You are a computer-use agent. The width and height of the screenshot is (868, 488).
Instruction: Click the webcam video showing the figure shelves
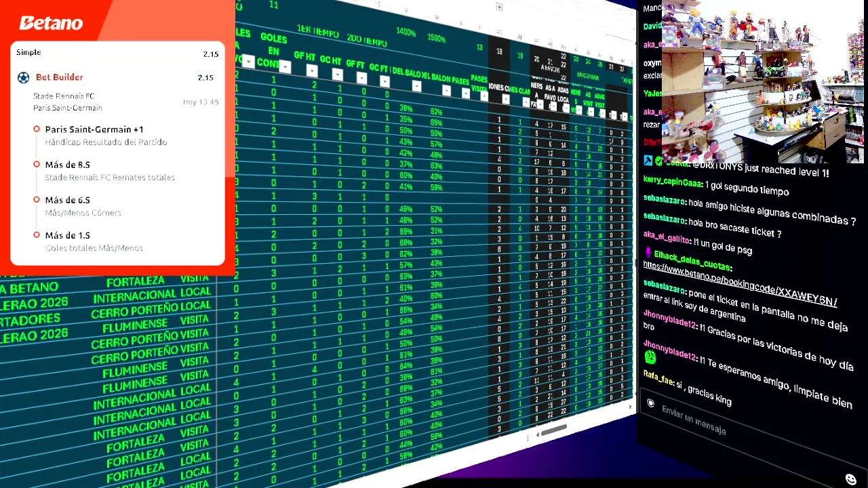pos(762,81)
